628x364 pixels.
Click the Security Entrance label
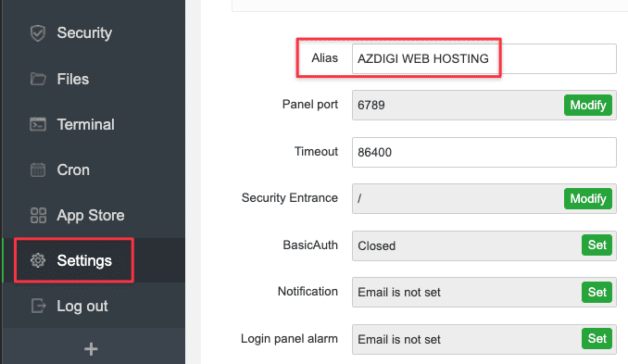[290, 198]
